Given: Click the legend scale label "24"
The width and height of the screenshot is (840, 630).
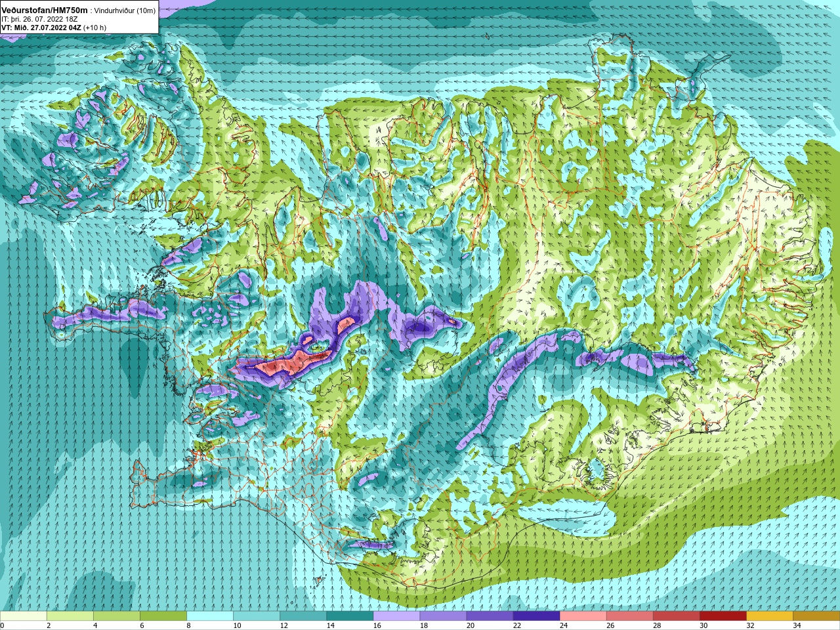Looking at the screenshot, I should [563, 625].
